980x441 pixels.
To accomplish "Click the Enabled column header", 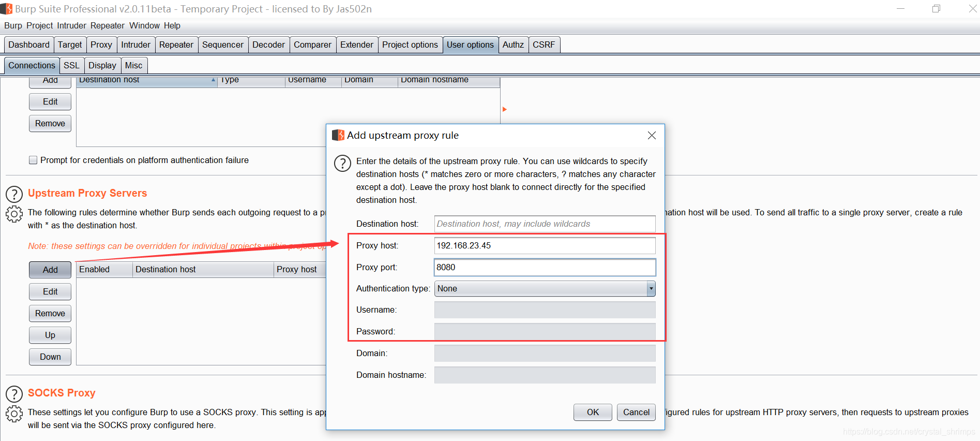I will tap(104, 270).
